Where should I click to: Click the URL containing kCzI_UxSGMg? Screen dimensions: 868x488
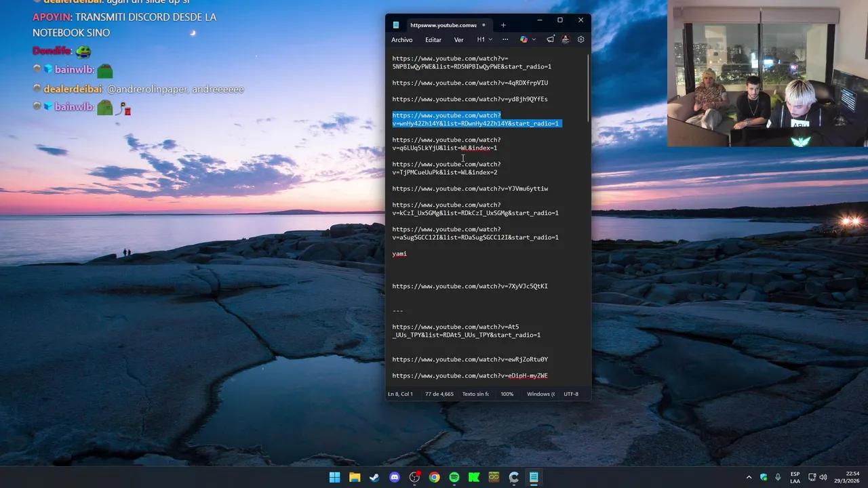coord(475,209)
